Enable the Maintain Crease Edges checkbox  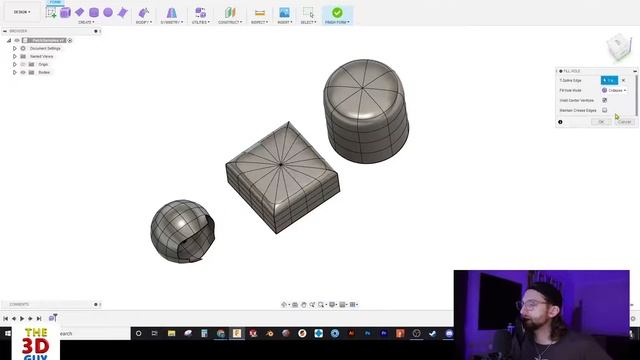604,110
